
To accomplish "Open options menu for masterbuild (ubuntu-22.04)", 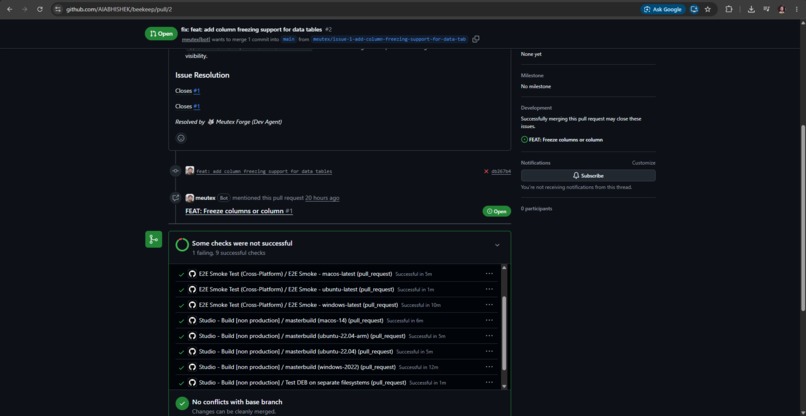I will (489, 351).
